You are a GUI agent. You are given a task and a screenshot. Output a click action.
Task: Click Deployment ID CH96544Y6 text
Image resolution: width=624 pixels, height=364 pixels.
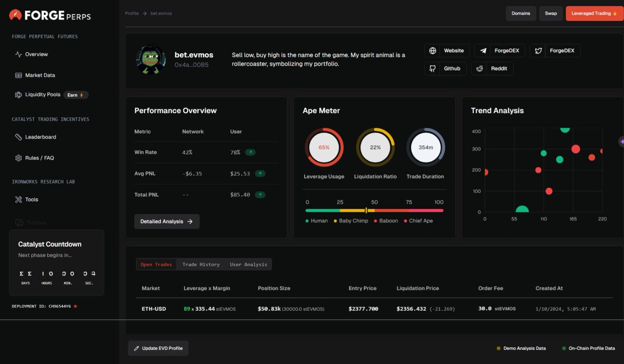pos(41,306)
